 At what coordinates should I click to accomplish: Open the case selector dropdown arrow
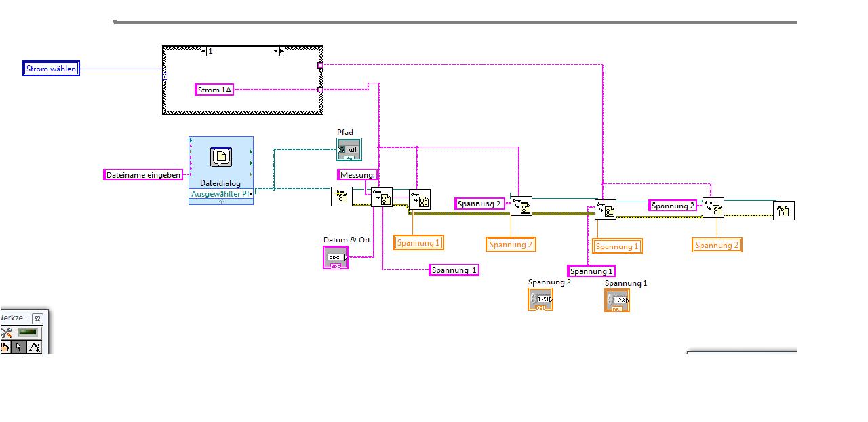pos(276,51)
